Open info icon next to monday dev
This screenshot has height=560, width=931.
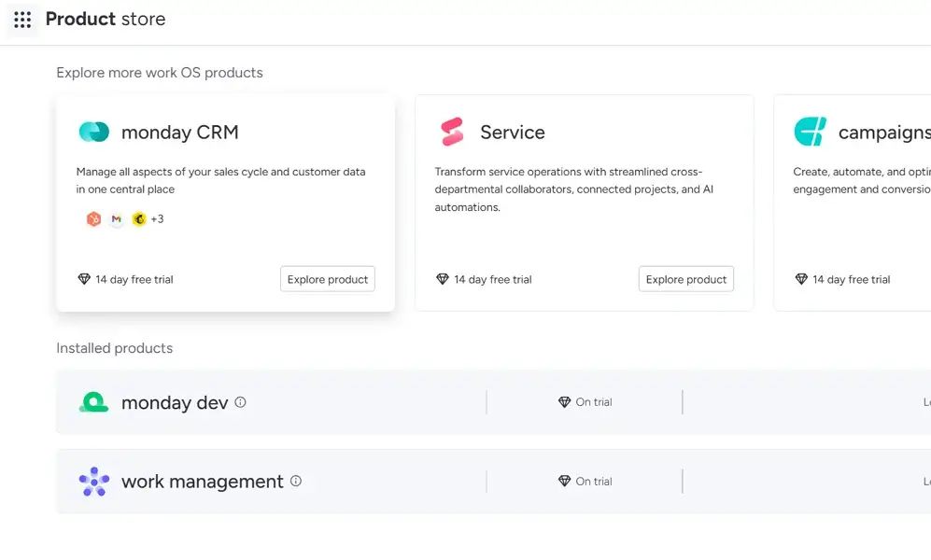point(240,402)
